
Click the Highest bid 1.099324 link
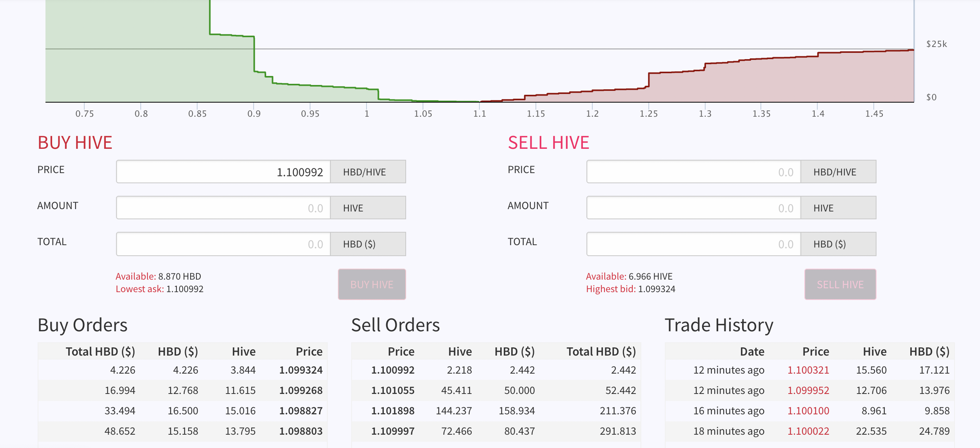(630, 289)
